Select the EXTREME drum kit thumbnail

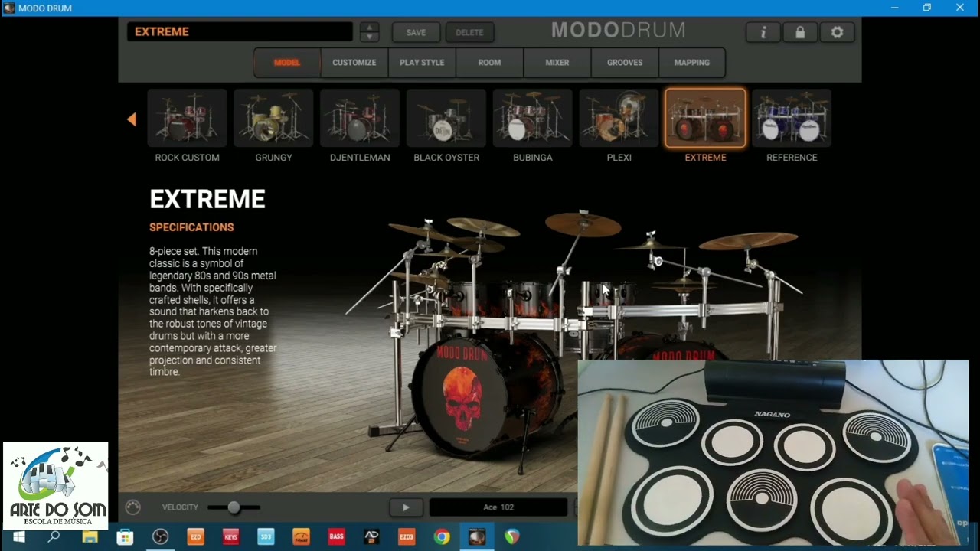point(705,118)
